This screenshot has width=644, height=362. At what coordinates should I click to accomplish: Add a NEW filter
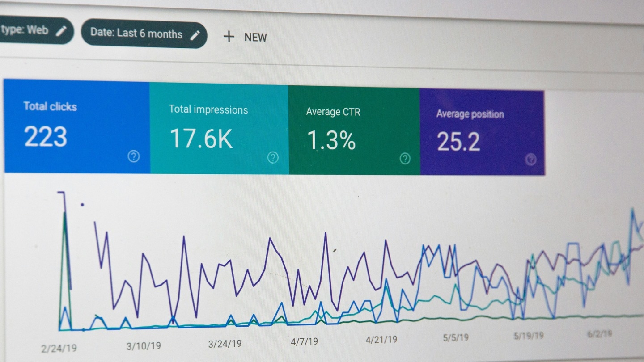[x=245, y=37]
